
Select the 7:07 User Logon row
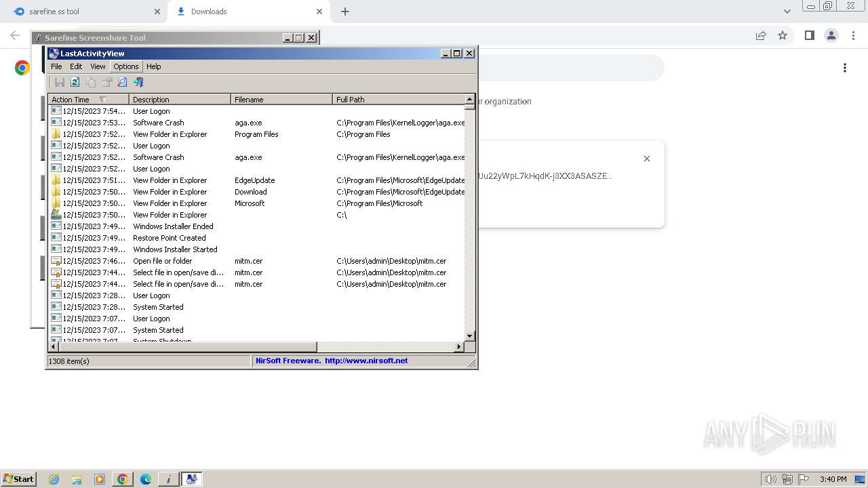pyautogui.click(x=257, y=319)
